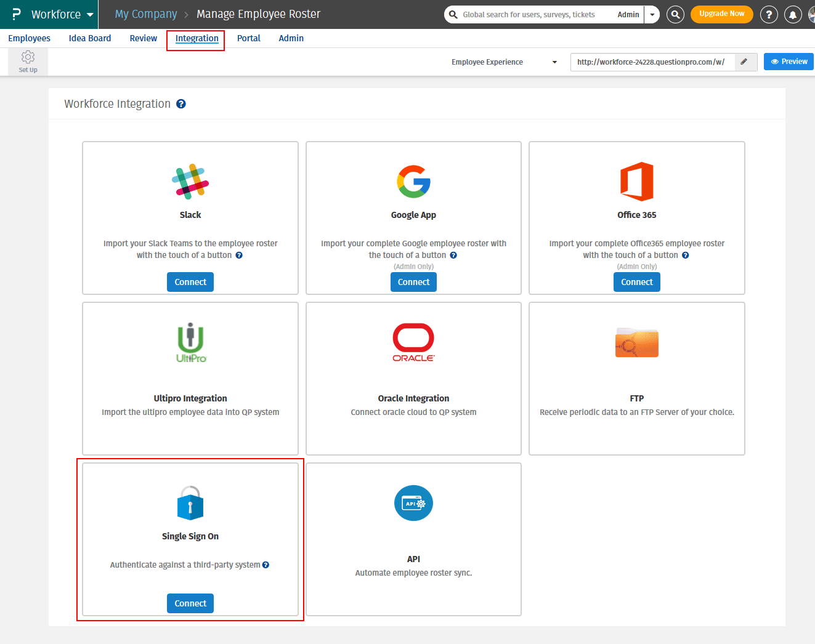The width and height of the screenshot is (815, 644).
Task: Click the help icon in Google App card
Action: (x=453, y=256)
